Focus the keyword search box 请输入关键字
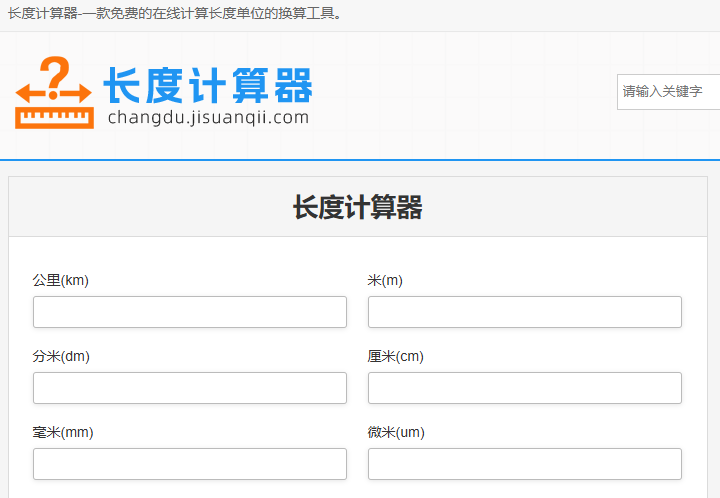Viewport: 720px width, 498px height. 668,91
